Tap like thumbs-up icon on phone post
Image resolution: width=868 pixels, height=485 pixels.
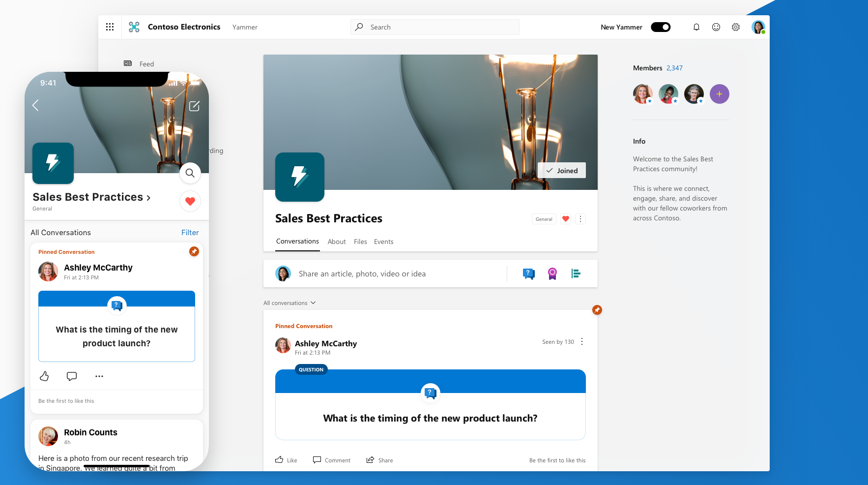44,376
